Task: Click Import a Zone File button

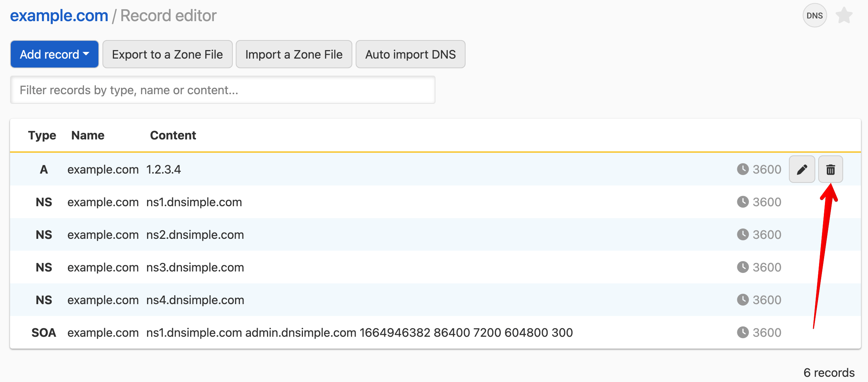Action: pos(294,55)
